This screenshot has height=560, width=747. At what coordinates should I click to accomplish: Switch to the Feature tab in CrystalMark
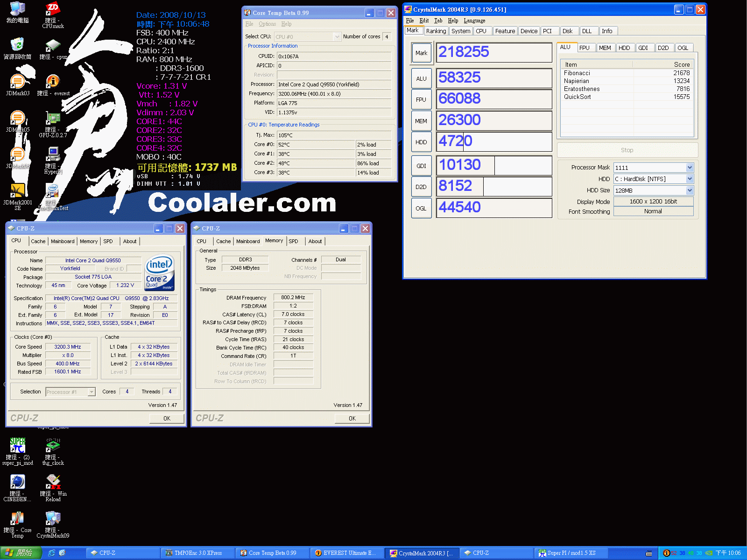505,31
